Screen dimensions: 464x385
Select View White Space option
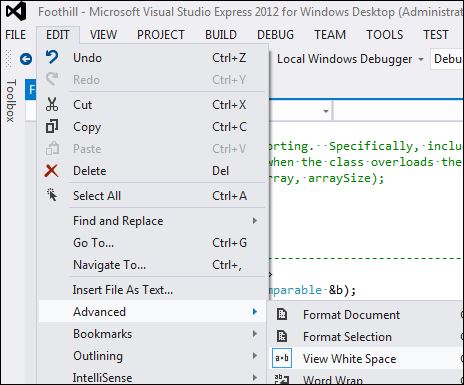366,358
